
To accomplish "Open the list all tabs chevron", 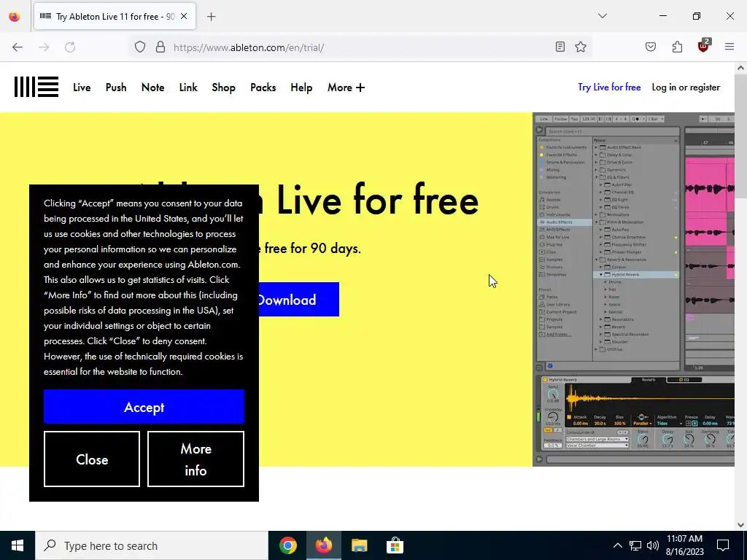I will [x=602, y=16].
